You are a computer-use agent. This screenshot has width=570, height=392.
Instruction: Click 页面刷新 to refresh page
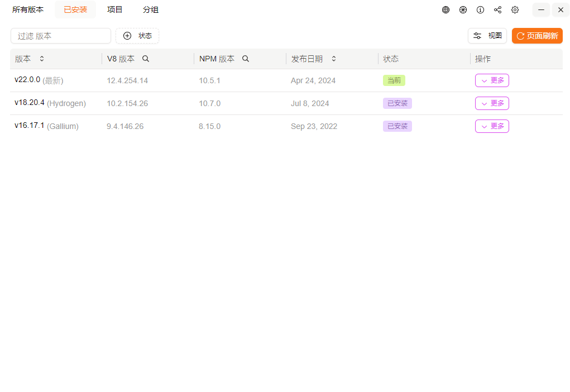(537, 36)
